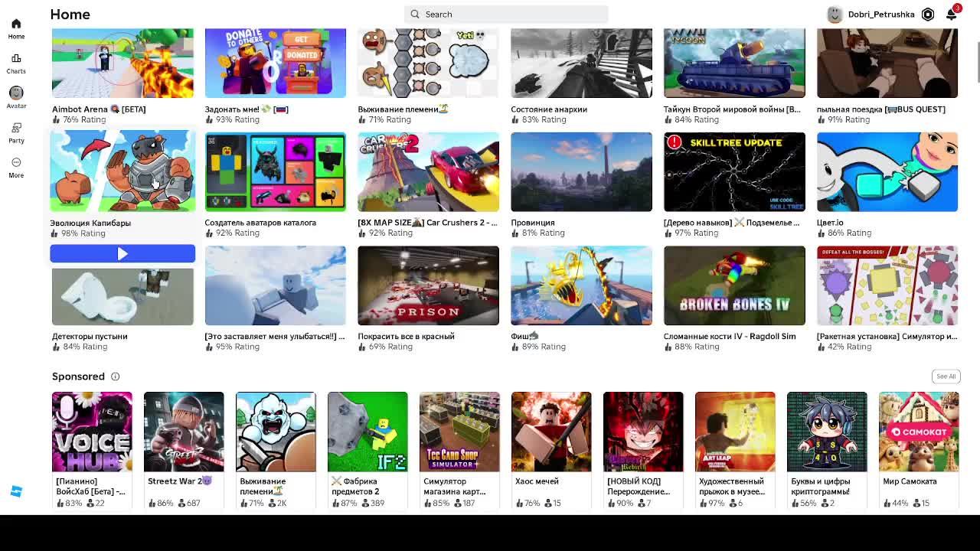Open the Charts sidebar icon
This screenshot has height=551, width=980.
pyautogui.click(x=16, y=64)
